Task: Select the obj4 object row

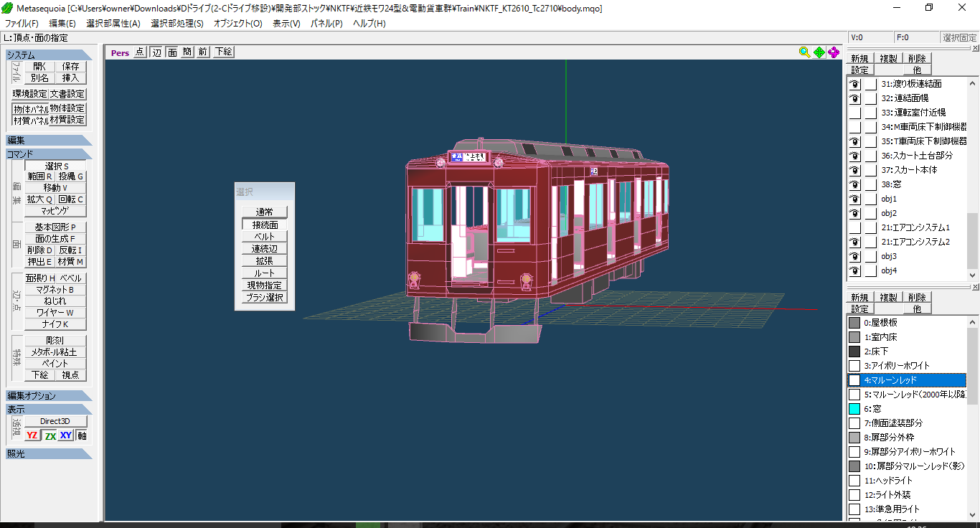Action: click(907, 270)
